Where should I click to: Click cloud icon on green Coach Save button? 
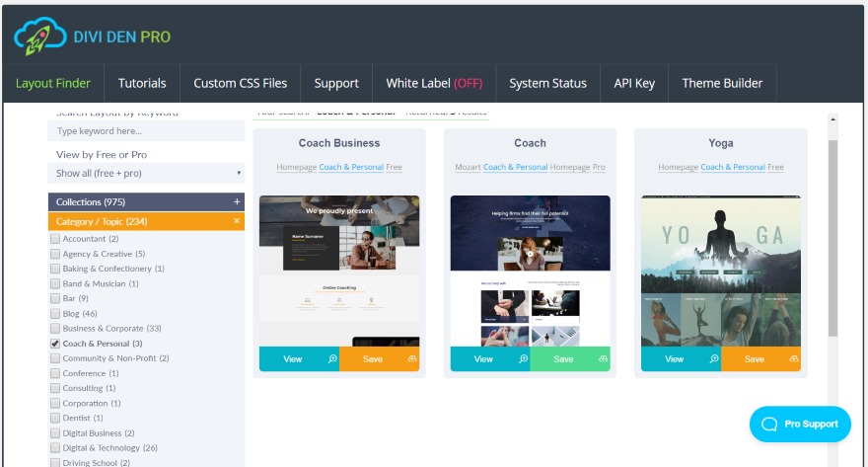click(x=604, y=359)
